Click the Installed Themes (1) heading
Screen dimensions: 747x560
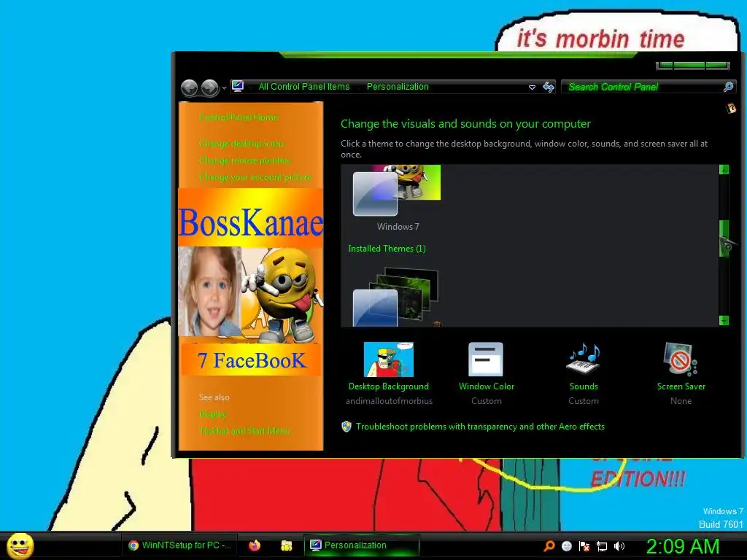(x=387, y=249)
